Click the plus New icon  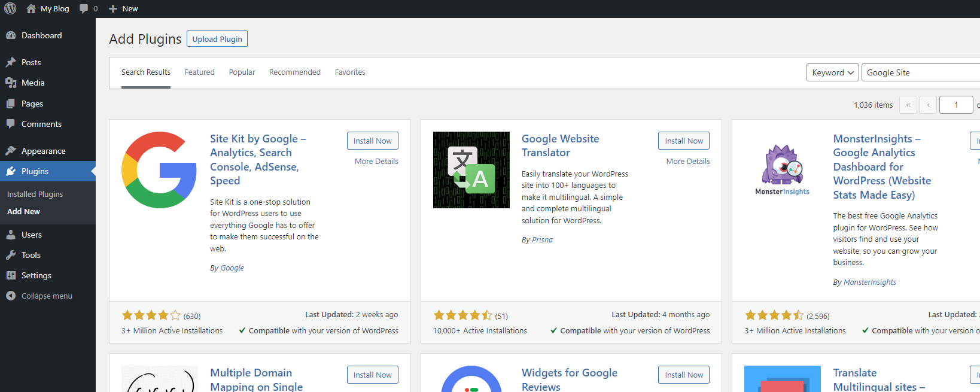(112, 8)
